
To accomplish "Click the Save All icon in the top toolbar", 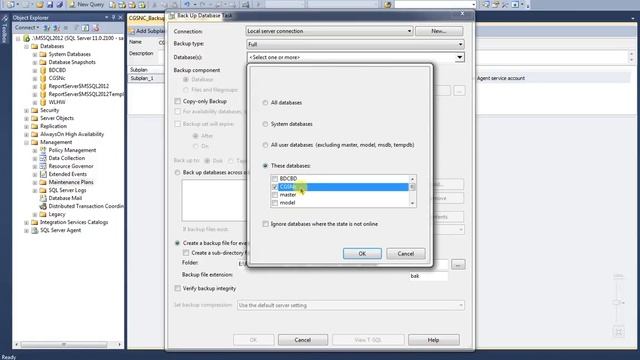I will pos(60,4).
